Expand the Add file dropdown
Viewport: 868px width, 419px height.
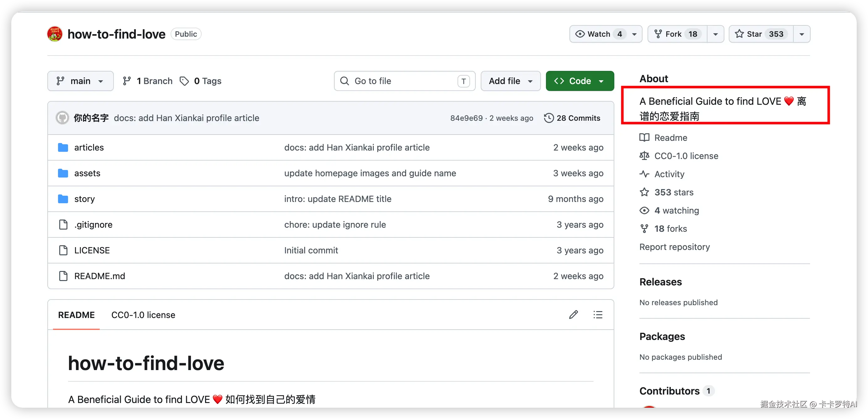[x=511, y=81]
